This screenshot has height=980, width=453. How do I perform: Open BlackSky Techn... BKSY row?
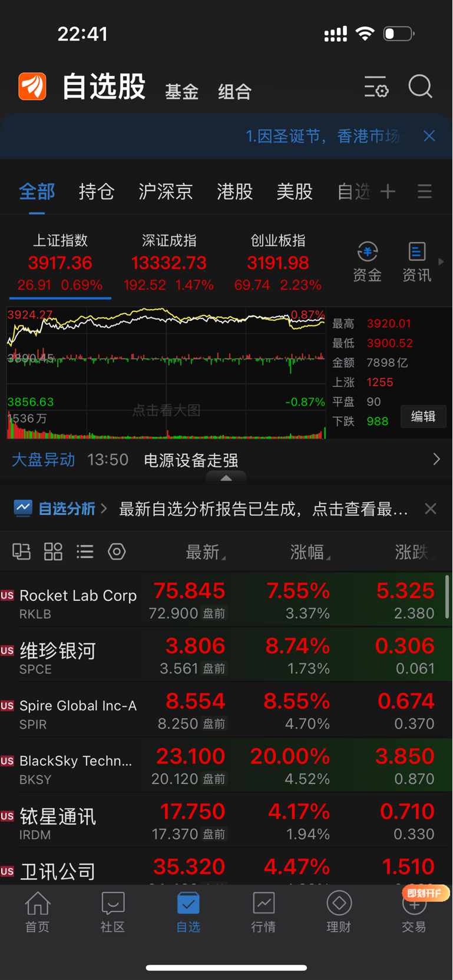tap(226, 765)
